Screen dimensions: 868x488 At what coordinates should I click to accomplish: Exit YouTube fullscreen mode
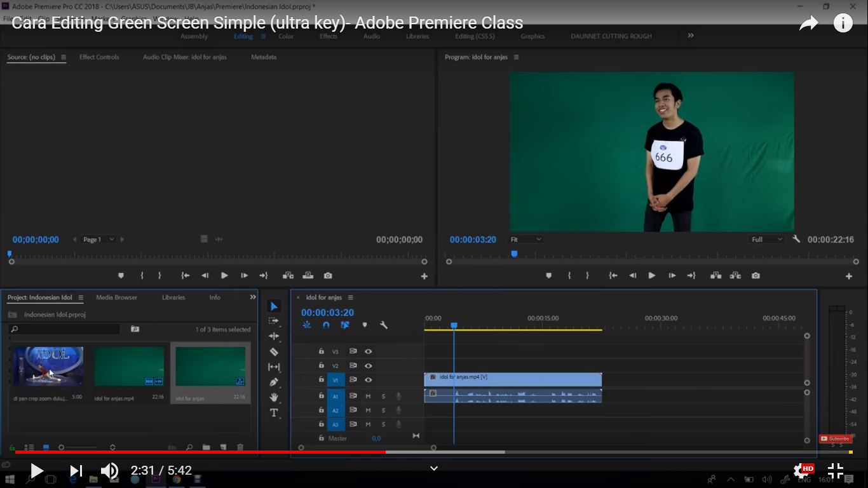pyautogui.click(x=836, y=471)
